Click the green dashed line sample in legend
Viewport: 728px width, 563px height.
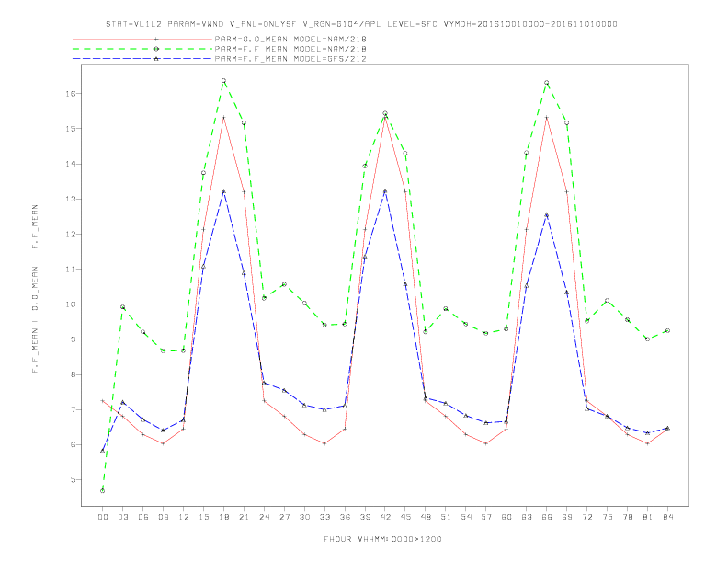tap(142, 49)
